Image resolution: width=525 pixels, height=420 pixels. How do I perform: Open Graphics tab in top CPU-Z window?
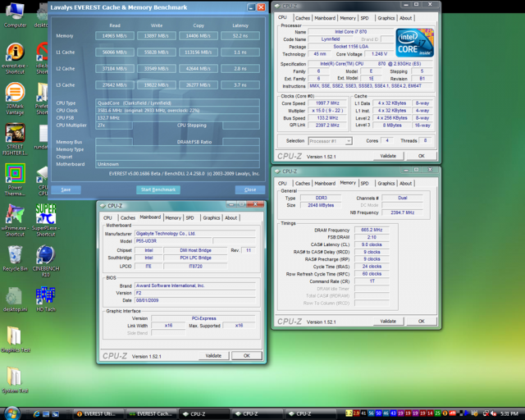(x=386, y=18)
